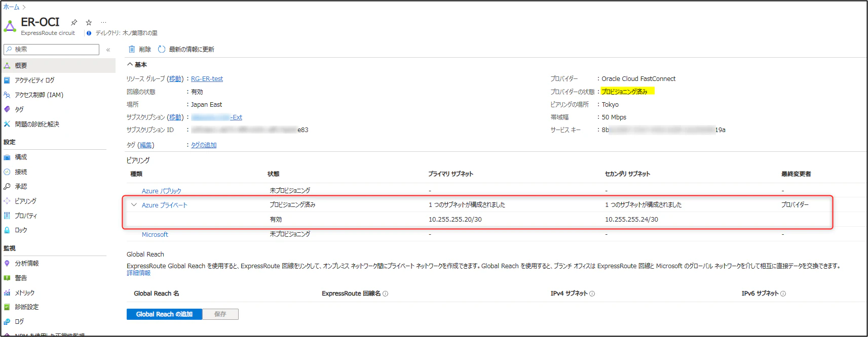Open the Microsoft peering link
The image size is (868, 337).
[x=155, y=235]
